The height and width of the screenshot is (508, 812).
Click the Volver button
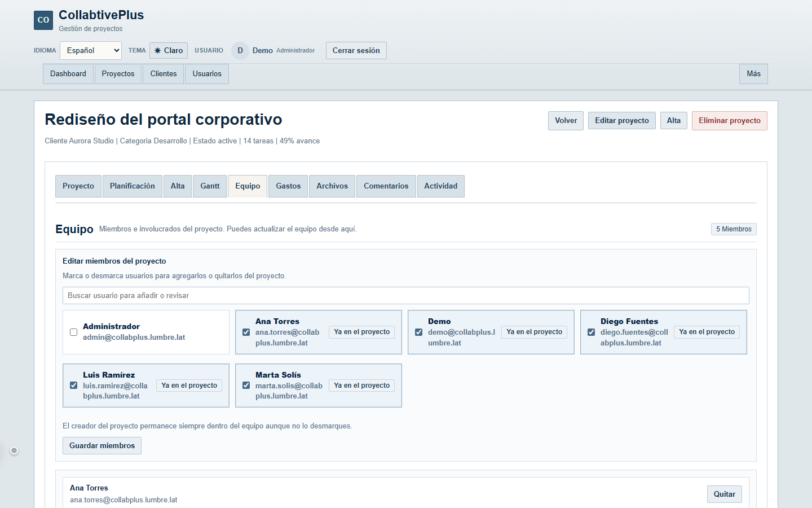point(566,121)
